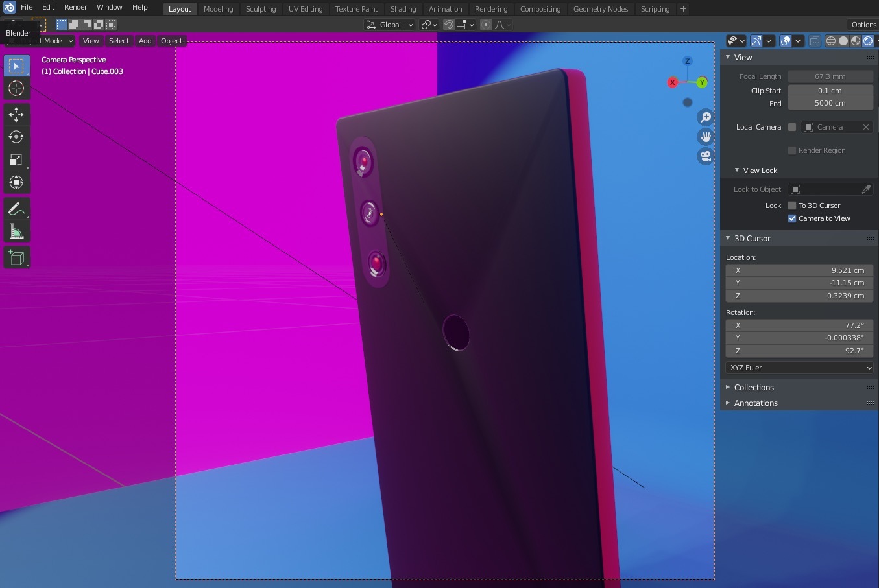Switch to the Modeling workspace tab
Viewport: 879px width, 588px height.
click(218, 9)
